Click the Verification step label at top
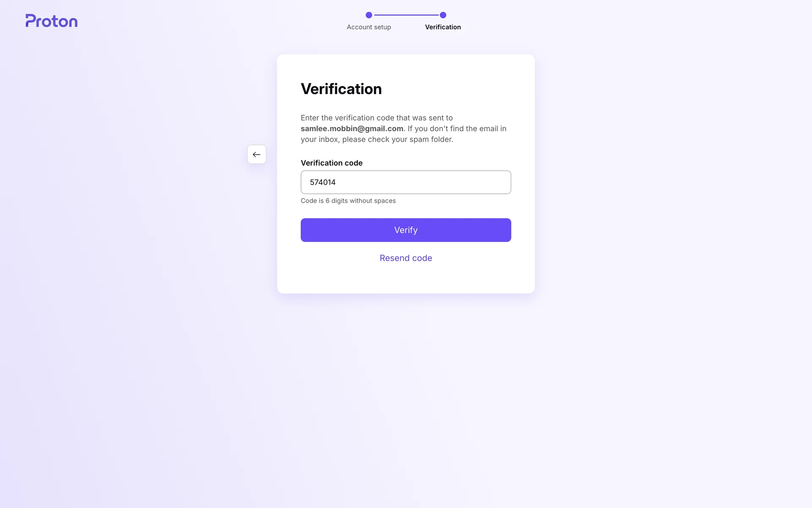This screenshot has height=508, width=812. click(x=443, y=27)
